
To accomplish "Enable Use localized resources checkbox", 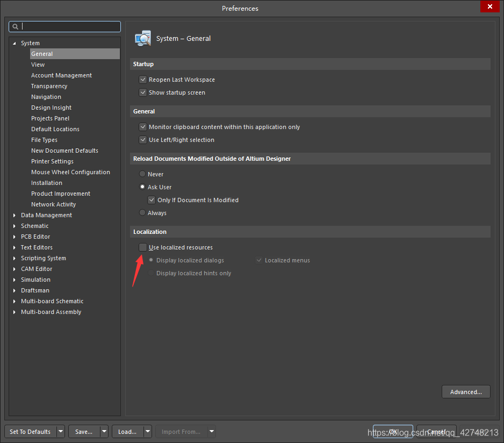I will pos(143,247).
